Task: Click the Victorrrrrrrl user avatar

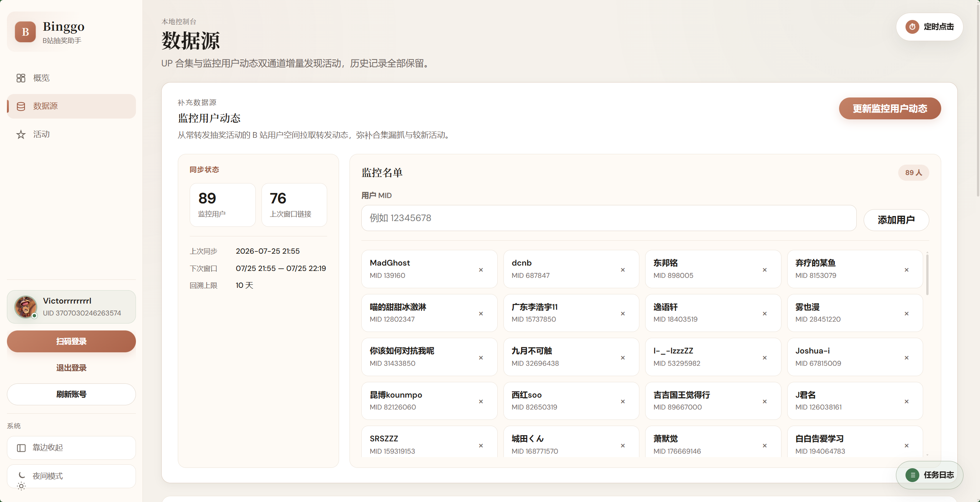Action: 25,307
